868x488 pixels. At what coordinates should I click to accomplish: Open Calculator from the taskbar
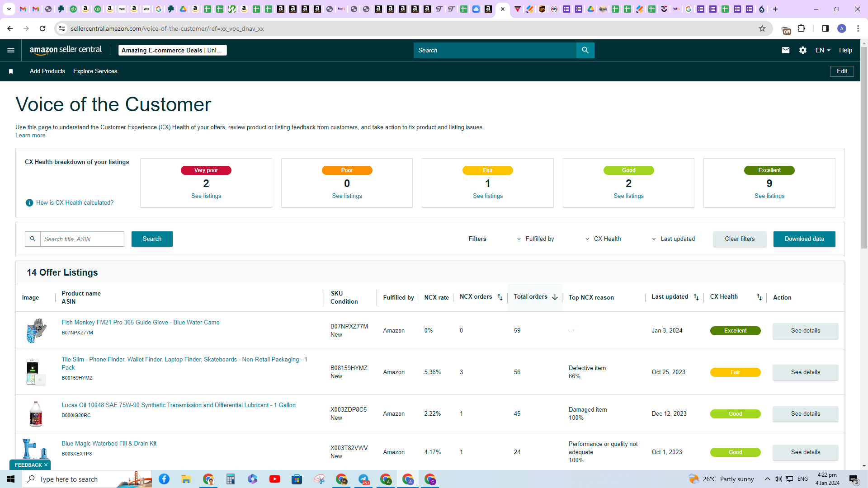pyautogui.click(x=231, y=479)
